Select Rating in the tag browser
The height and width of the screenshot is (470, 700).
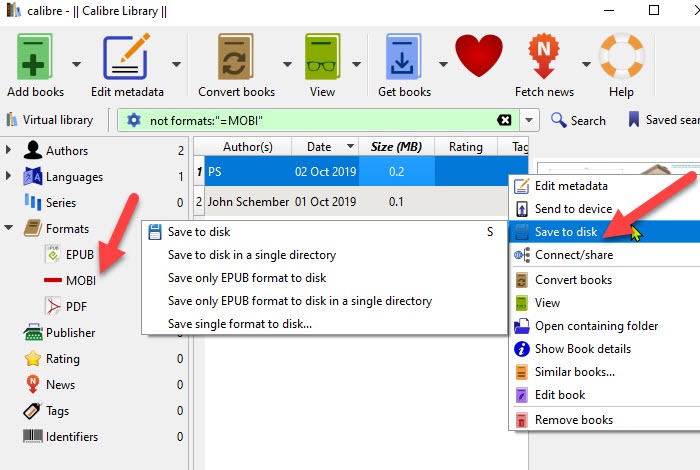pyautogui.click(x=62, y=358)
